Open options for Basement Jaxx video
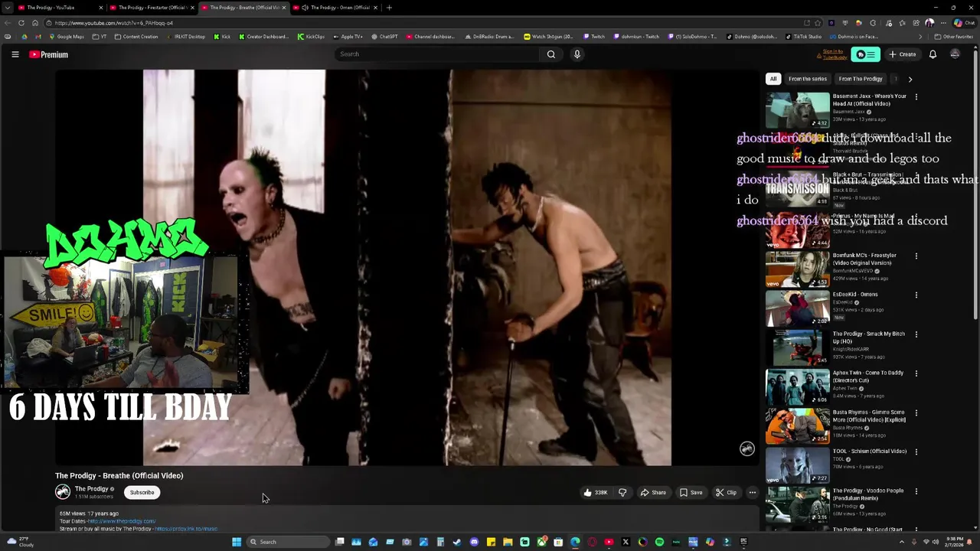 click(916, 97)
